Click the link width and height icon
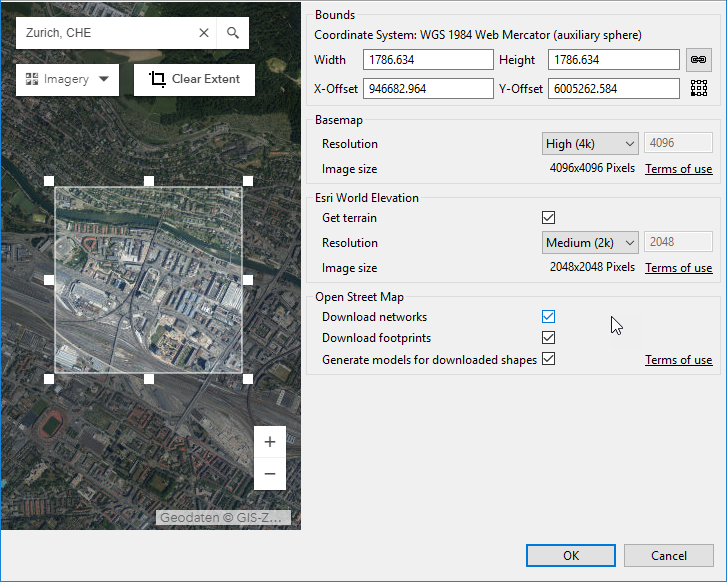 699,60
